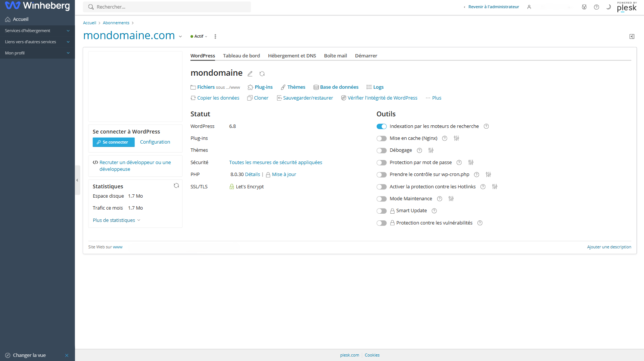Turn on Mode Maintenance toggle

pos(382,199)
